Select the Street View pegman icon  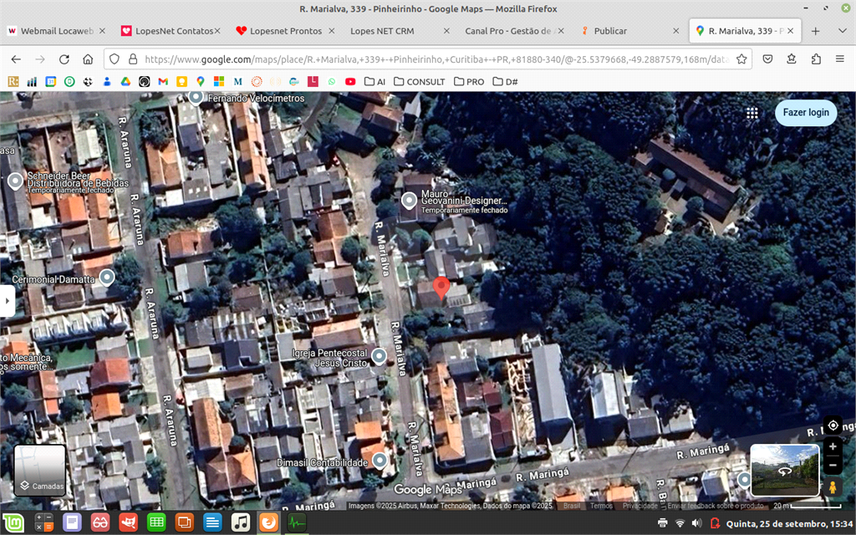(x=833, y=487)
